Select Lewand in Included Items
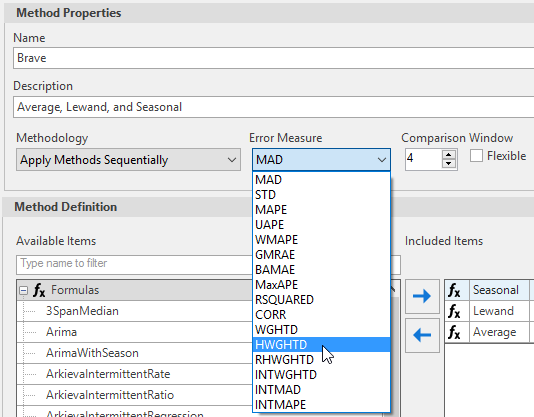Image resolution: width=534 pixels, height=417 pixels. 493,311
